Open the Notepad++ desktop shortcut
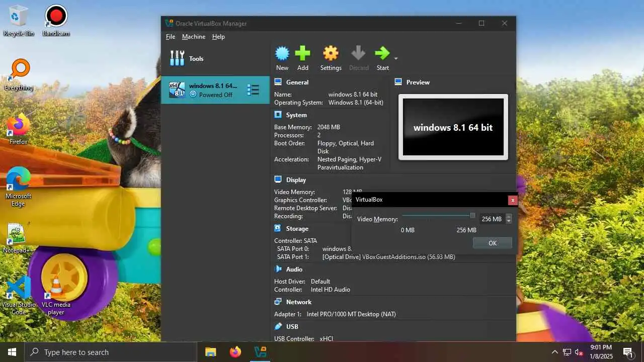This screenshot has height=362, width=644. tap(19, 238)
